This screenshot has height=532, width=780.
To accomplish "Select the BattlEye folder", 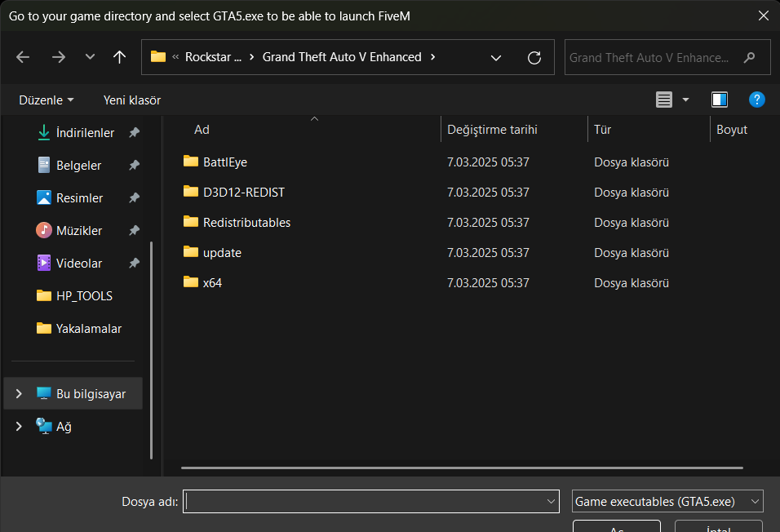I will click(x=225, y=162).
